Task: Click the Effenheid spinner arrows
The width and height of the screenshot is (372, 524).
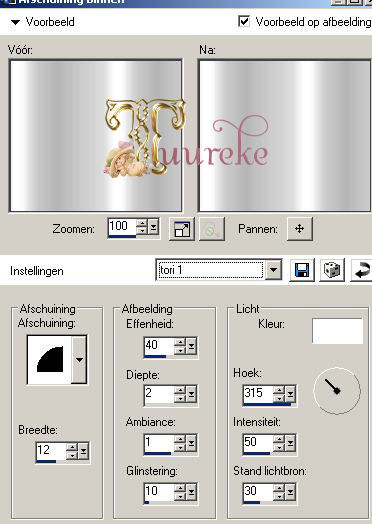Action: point(180,346)
